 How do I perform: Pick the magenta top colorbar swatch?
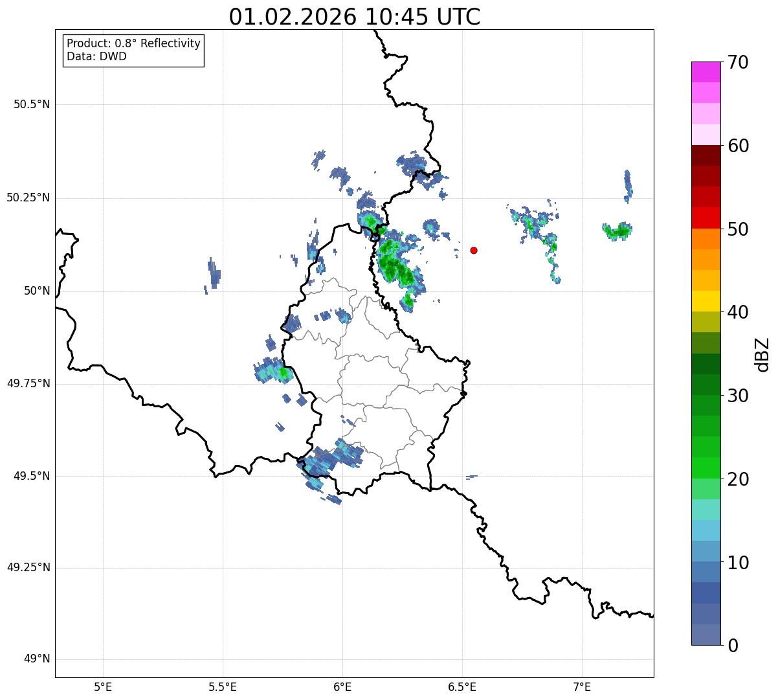(706, 72)
